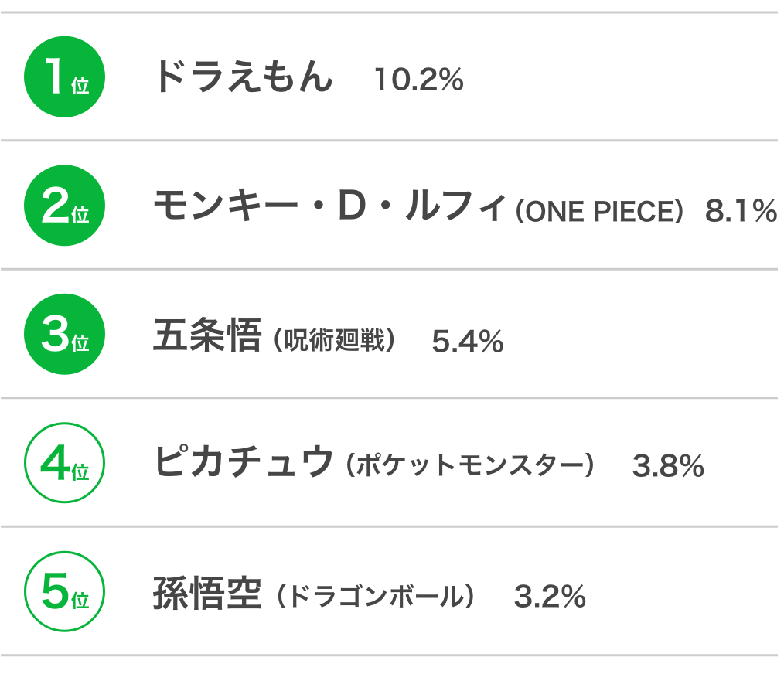Click the 8.1% percentage value
The height and width of the screenshot is (674, 784).
point(741,210)
